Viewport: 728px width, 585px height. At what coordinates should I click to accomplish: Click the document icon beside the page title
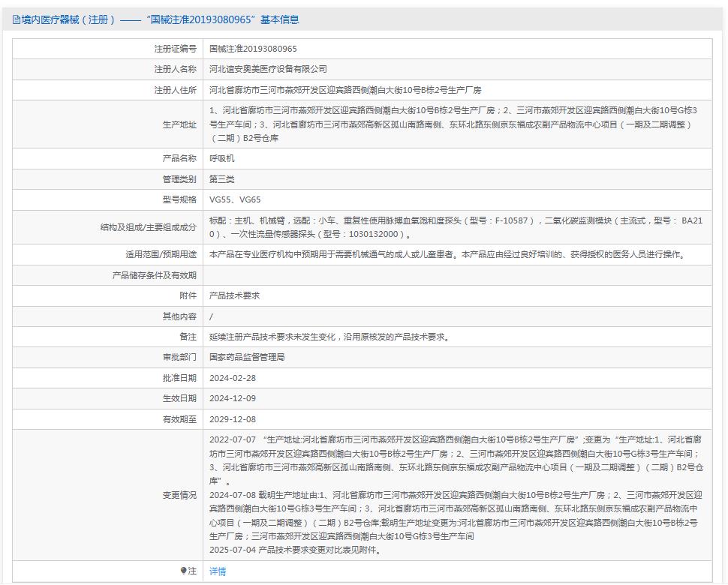[17, 19]
